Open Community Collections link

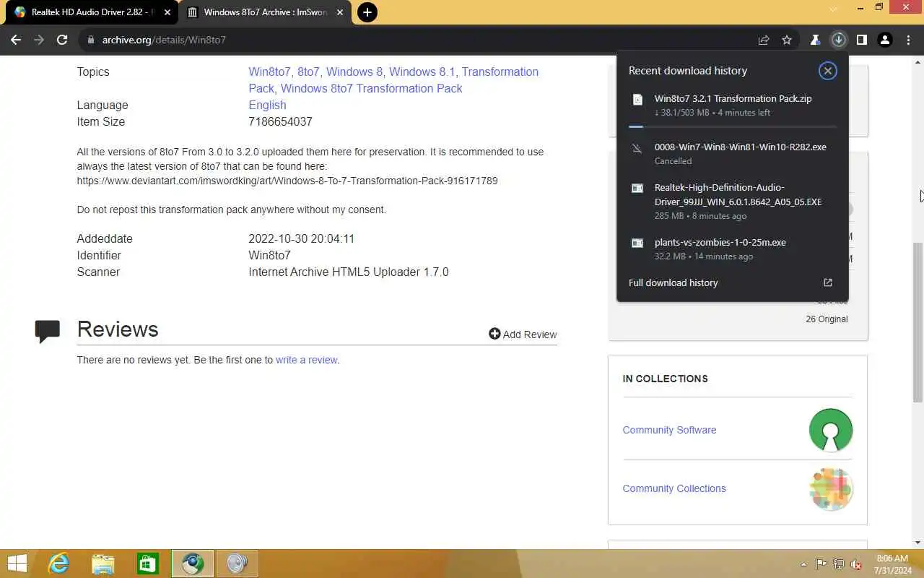tap(674, 488)
